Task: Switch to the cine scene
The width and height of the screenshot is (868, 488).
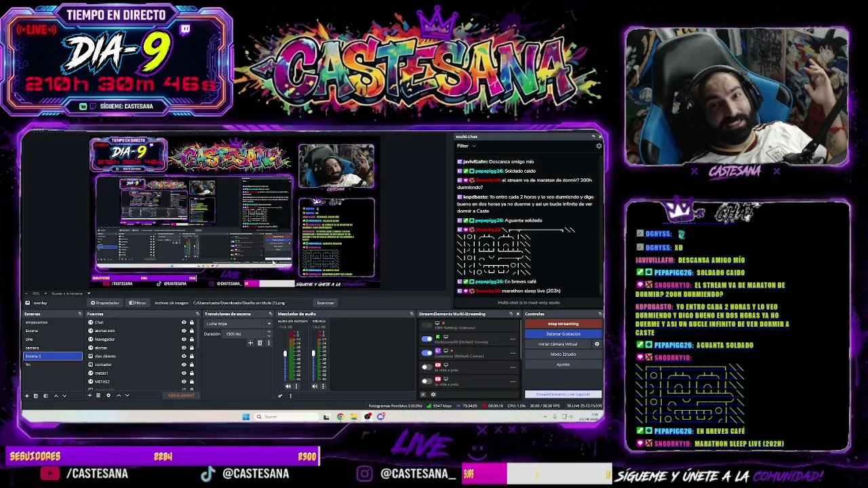Action: [x=52, y=340]
